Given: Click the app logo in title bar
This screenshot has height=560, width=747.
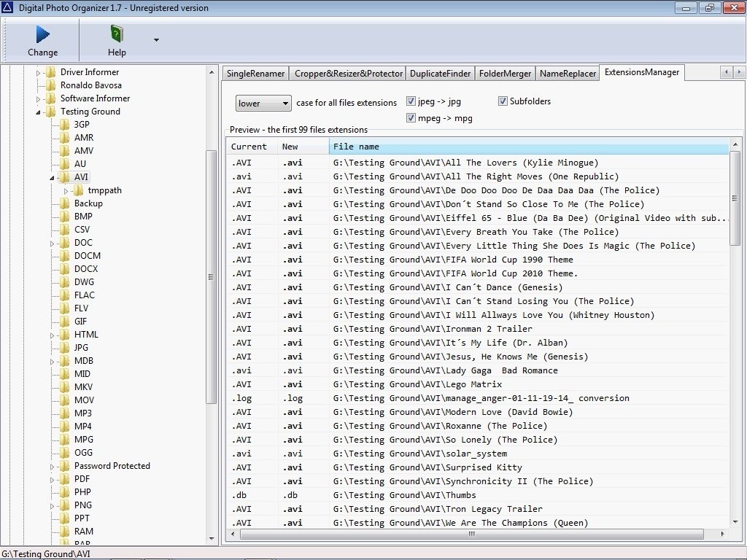Looking at the screenshot, I should click(x=7, y=8).
